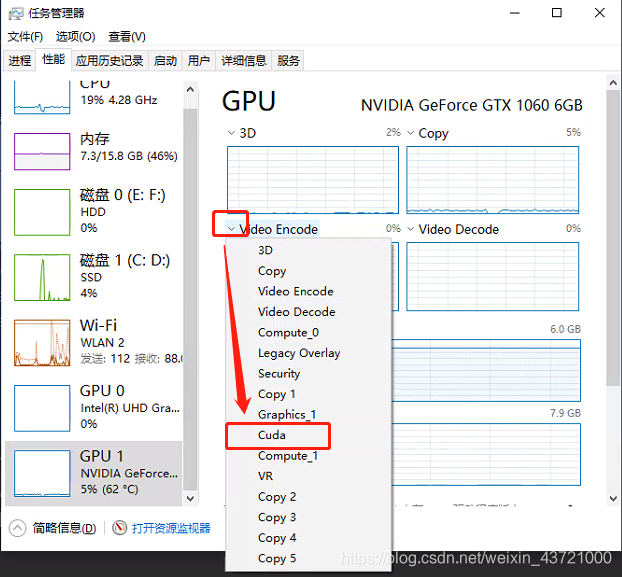This screenshot has width=622, height=577.
Task: Open the 选项(O) menu
Action: coord(75,37)
